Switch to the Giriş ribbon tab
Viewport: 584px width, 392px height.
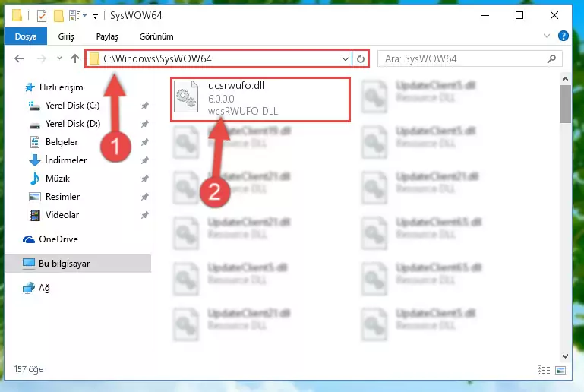pos(66,36)
